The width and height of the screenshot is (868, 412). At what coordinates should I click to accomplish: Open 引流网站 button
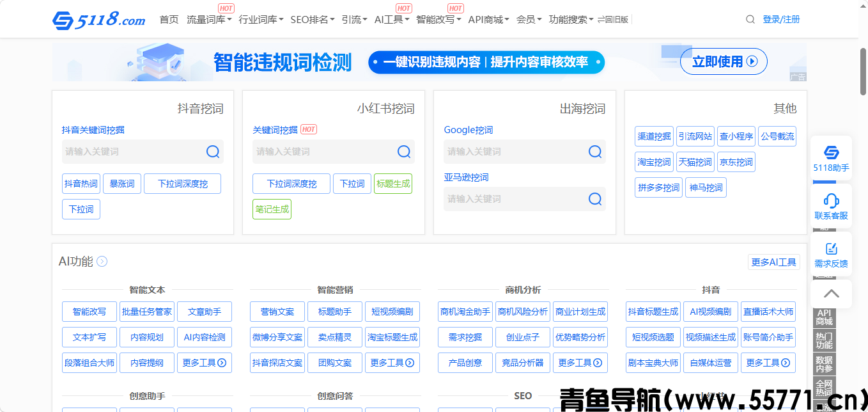(x=695, y=136)
